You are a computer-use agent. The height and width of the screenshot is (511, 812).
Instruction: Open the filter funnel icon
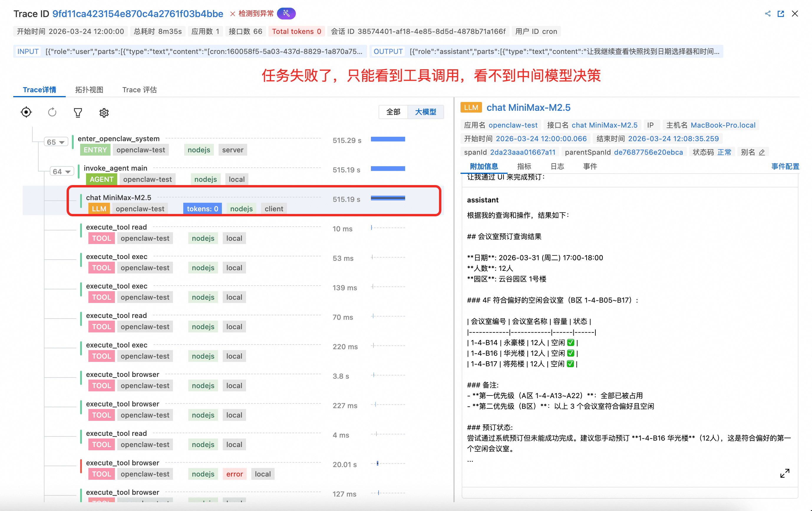click(x=78, y=112)
